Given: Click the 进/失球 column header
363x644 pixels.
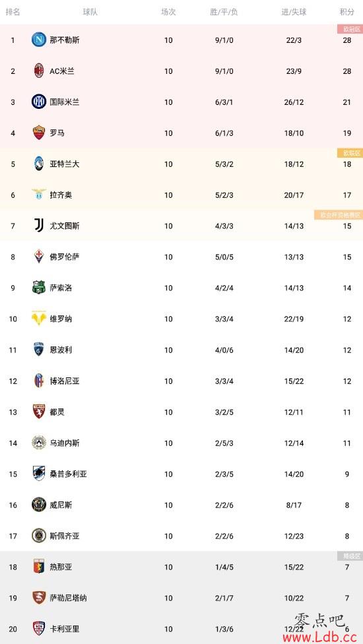Looking at the screenshot, I should 294,12.
